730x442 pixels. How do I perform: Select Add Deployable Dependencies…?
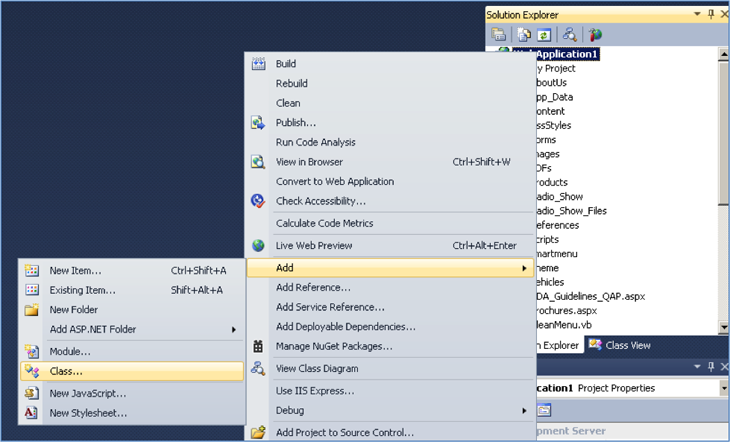point(345,326)
